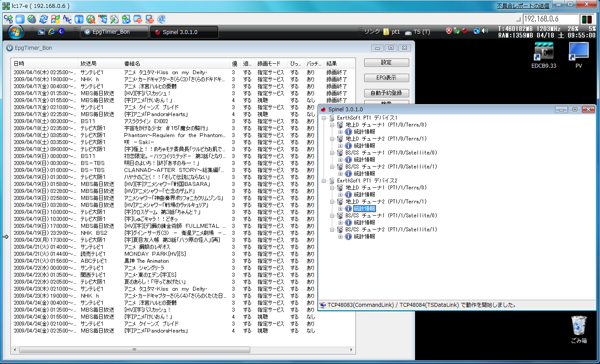Image resolution: width=600 pixels, height=364 pixels.
Task: Click the 自動予約登録 button
Action: coord(386,93)
